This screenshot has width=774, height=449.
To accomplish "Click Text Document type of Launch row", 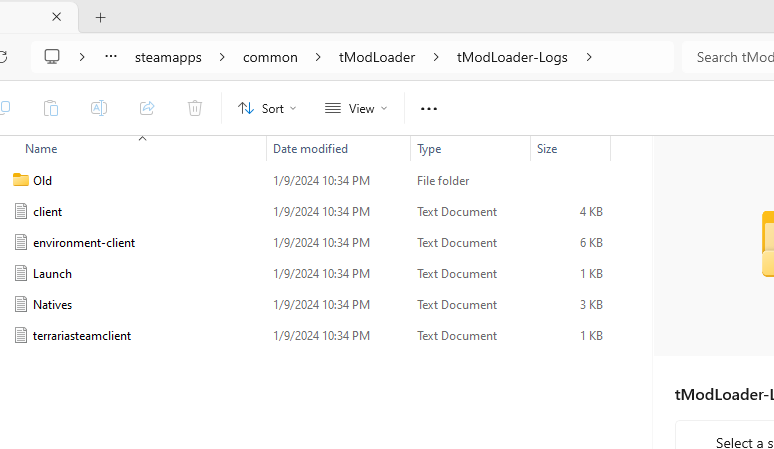I will tap(457, 274).
